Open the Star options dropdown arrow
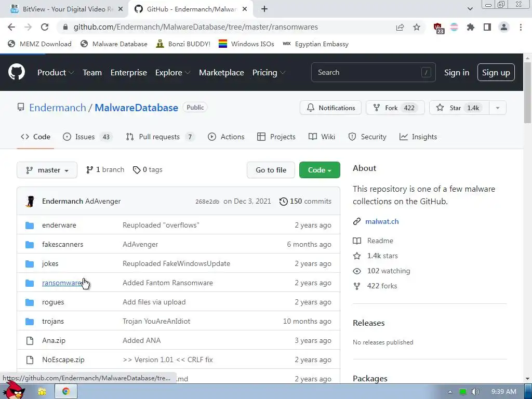Screen dimensions: 532x399 click(497, 108)
